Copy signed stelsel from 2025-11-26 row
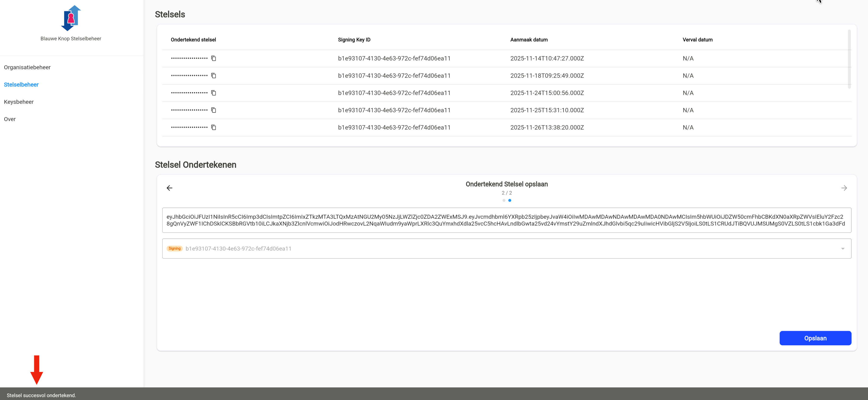Image resolution: width=868 pixels, height=400 pixels. tap(213, 127)
